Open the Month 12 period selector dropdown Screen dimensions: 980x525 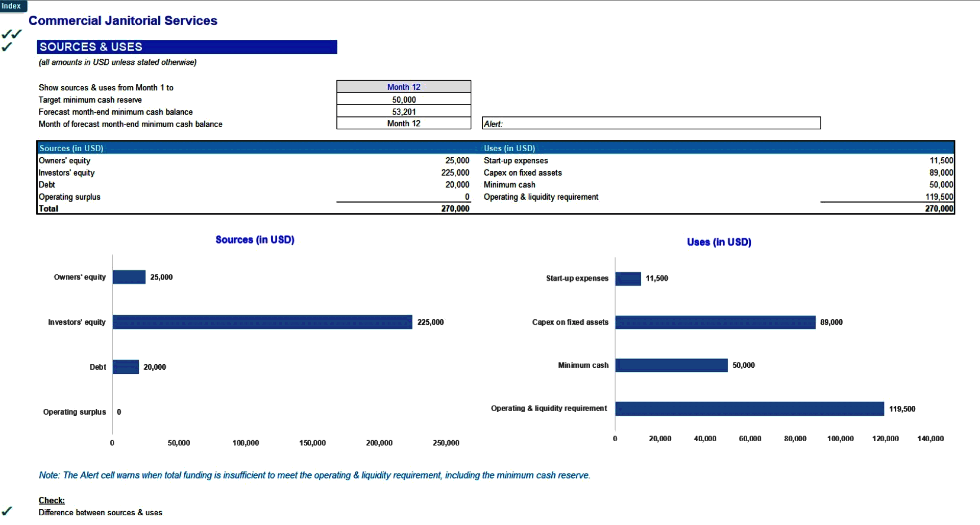tap(403, 87)
